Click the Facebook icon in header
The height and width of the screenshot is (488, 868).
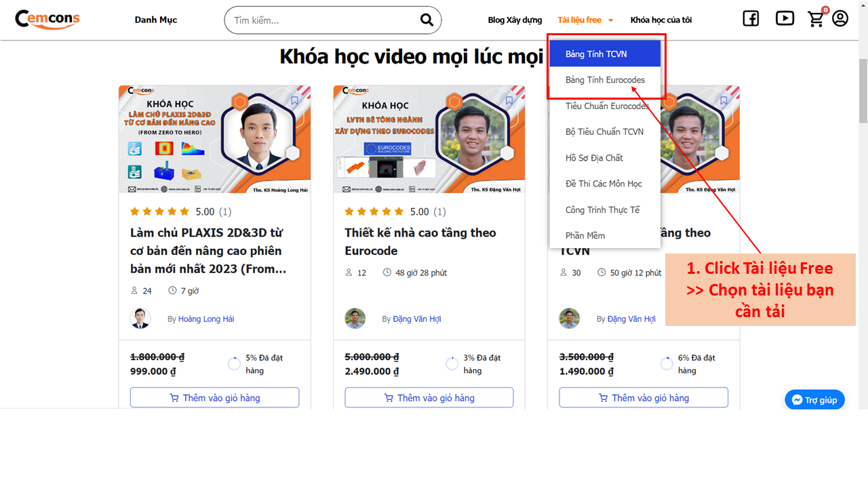(x=751, y=19)
